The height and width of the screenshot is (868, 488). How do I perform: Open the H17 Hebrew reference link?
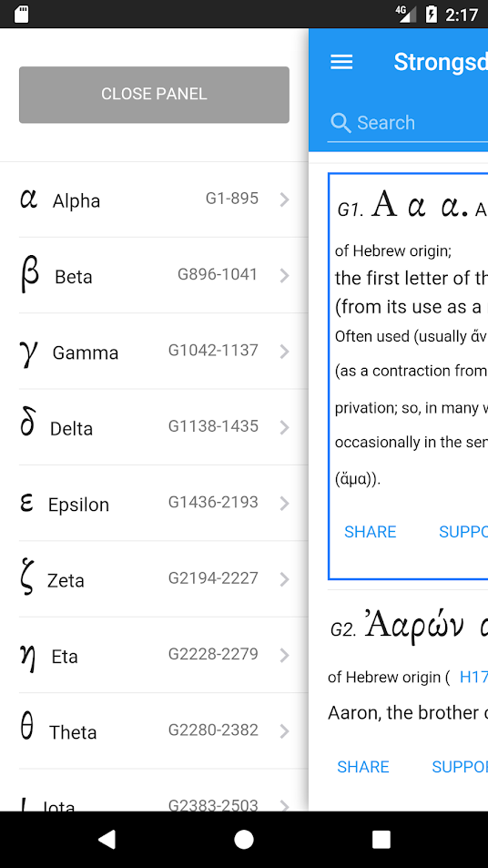click(473, 677)
